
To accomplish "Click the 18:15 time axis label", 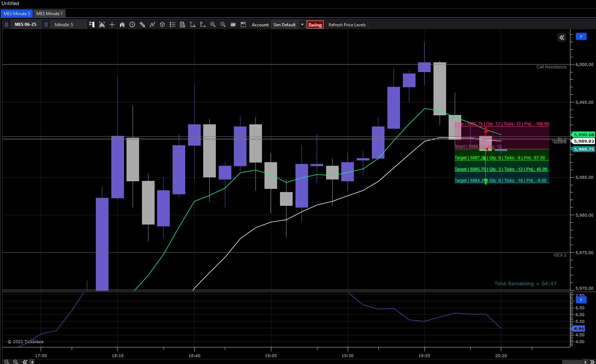I will [x=117, y=356].
